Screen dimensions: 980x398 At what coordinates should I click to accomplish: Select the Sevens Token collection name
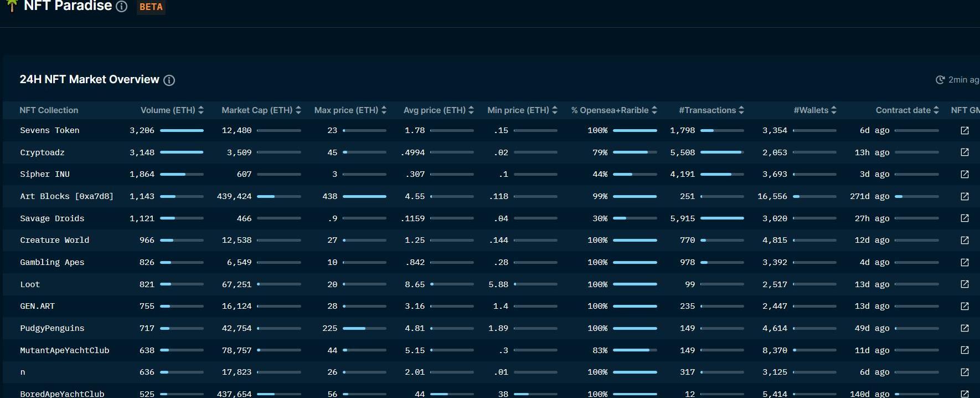pyautogui.click(x=50, y=130)
